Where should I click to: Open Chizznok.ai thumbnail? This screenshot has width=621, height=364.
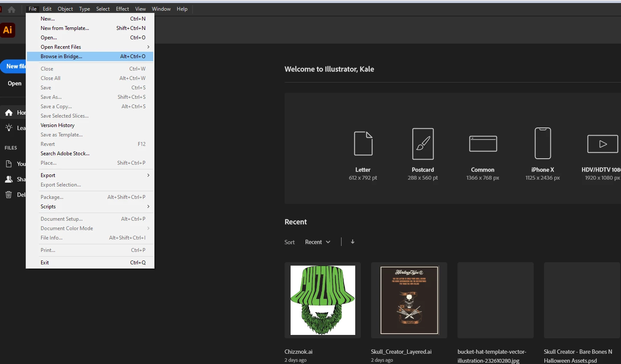pos(323,300)
